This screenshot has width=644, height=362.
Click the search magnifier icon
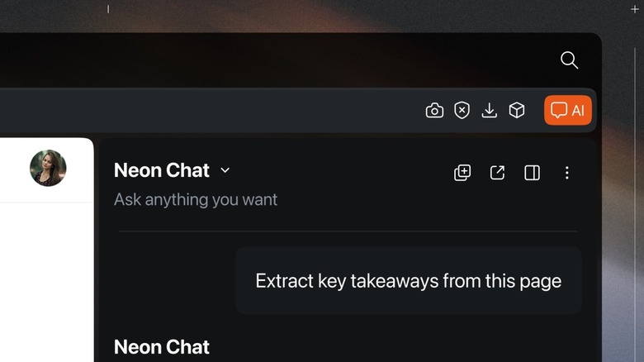(x=569, y=60)
